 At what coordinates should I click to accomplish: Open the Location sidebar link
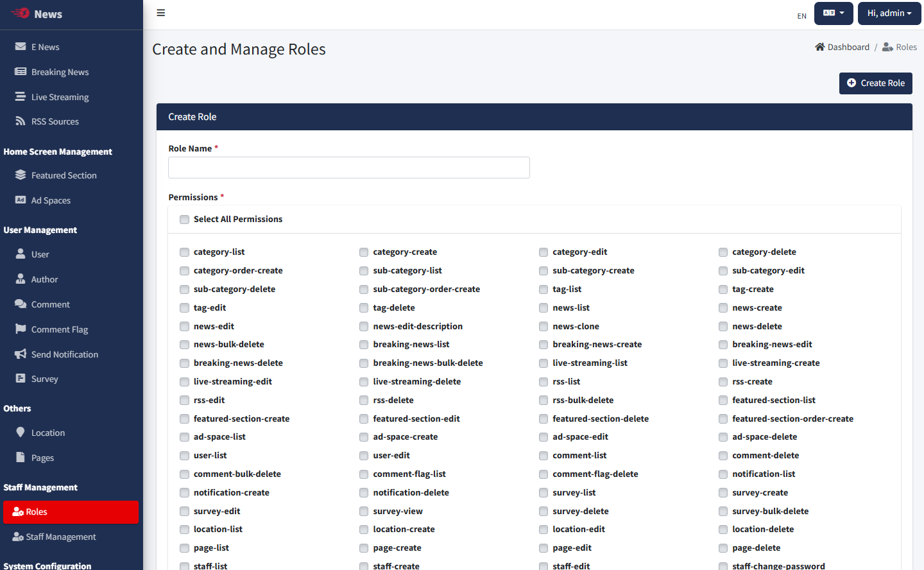(71, 433)
